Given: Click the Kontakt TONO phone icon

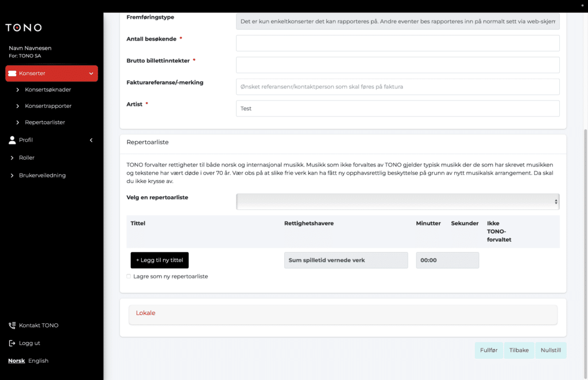Looking at the screenshot, I should (12, 325).
